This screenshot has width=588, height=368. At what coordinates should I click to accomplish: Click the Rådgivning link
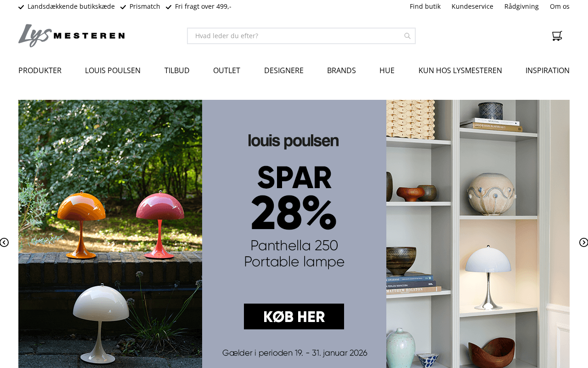coord(521,6)
